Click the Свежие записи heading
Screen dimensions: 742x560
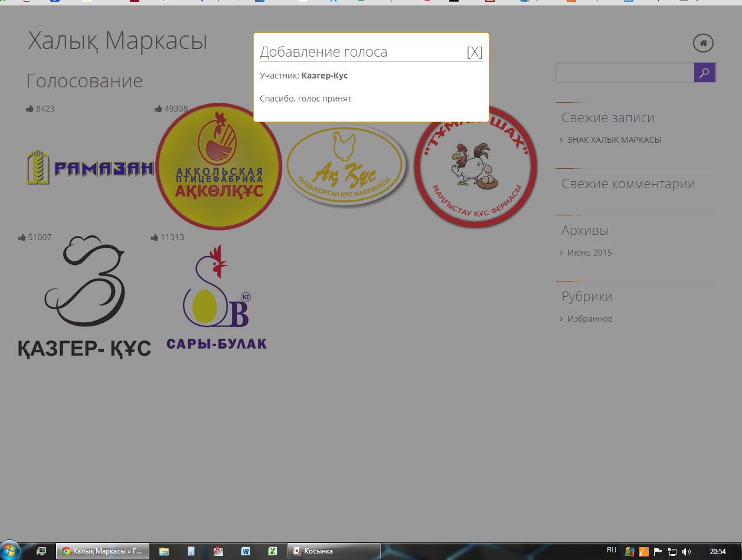[x=608, y=117]
